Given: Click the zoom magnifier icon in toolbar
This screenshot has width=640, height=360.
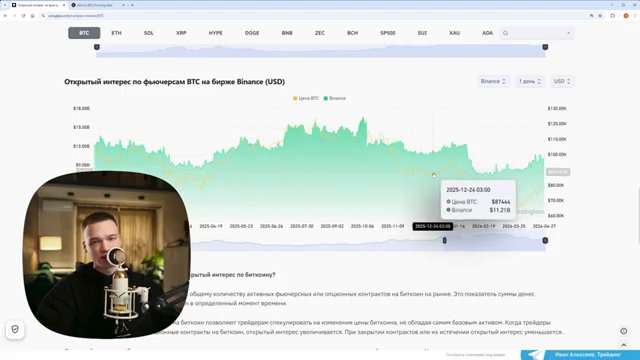Looking at the screenshot, I should [x=591, y=16].
